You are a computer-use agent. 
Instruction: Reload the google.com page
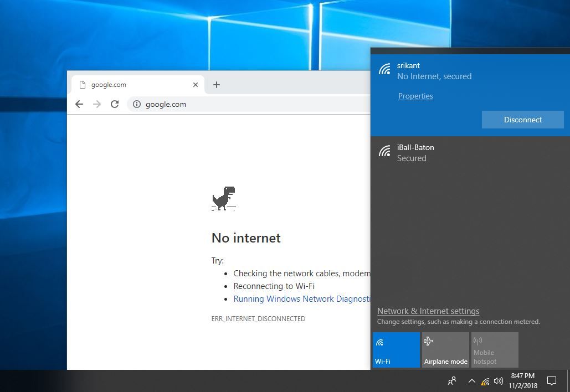(115, 104)
